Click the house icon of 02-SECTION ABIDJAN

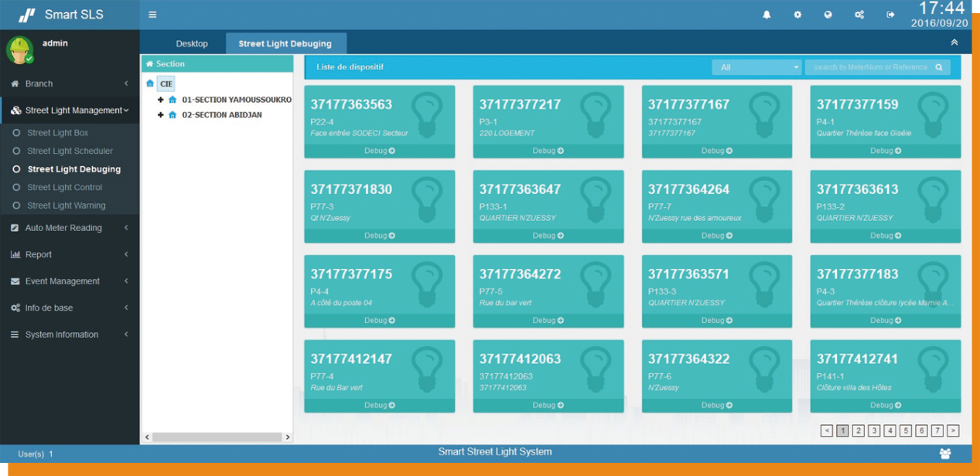point(172,115)
